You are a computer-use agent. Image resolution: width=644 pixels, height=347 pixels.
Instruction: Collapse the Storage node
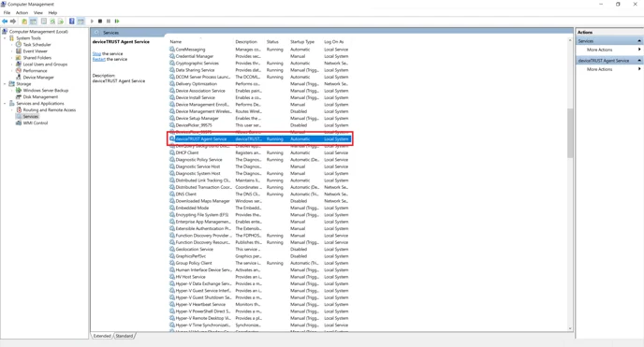pyautogui.click(x=5, y=83)
